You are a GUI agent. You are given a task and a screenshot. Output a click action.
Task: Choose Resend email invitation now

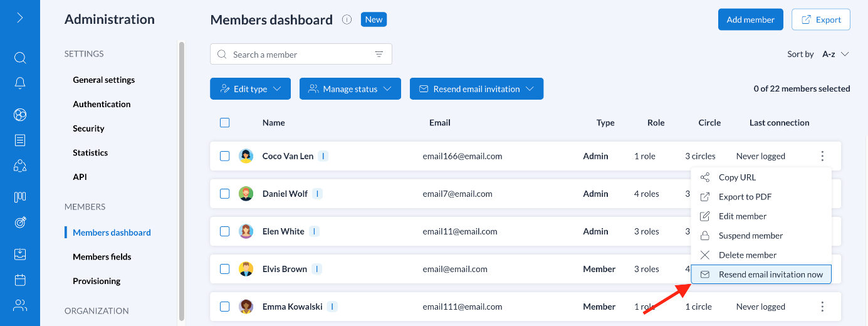(761, 275)
